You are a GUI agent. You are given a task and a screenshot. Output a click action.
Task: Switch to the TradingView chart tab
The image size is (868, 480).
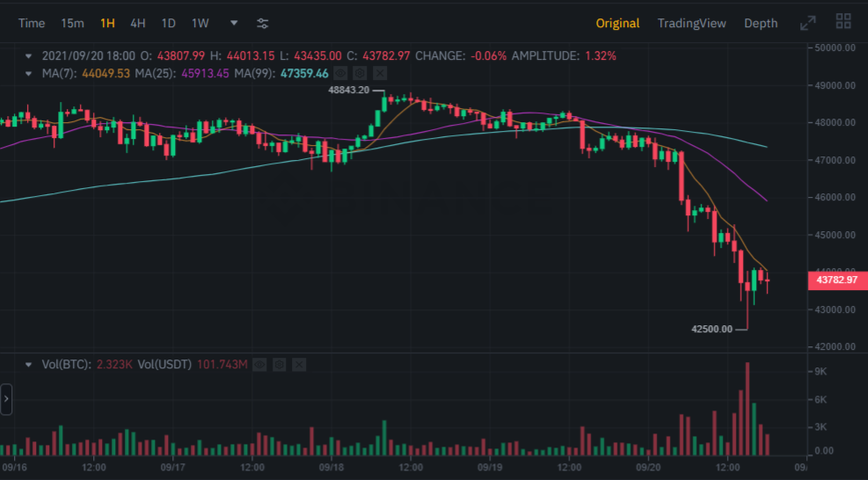pos(691,23)
